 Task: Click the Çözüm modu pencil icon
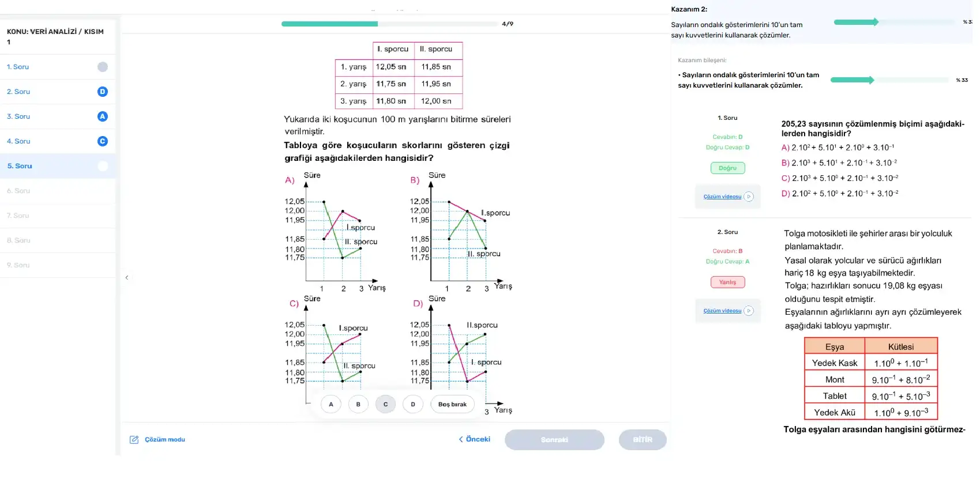[134, 440]
